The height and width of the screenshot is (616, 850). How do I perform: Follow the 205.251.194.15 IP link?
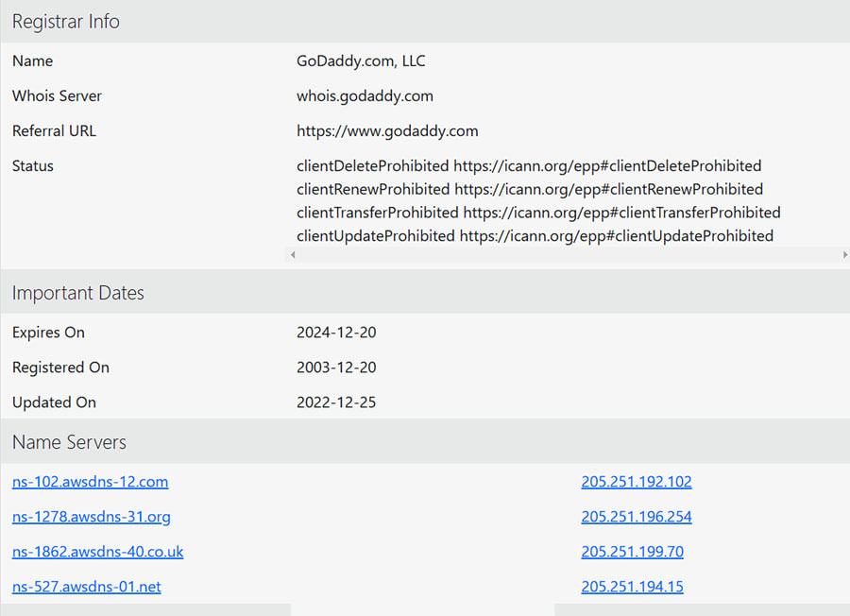pyautogui.click(x=632, y=587)
